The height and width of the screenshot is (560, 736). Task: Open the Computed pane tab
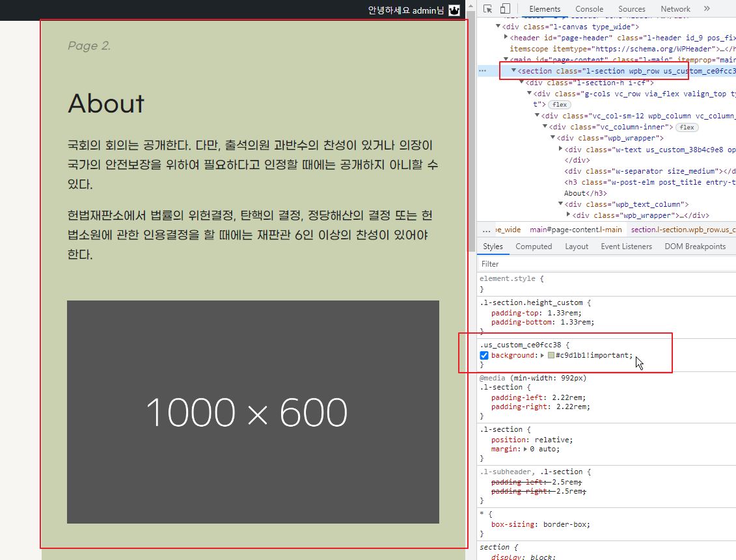(x=534, y=247)
